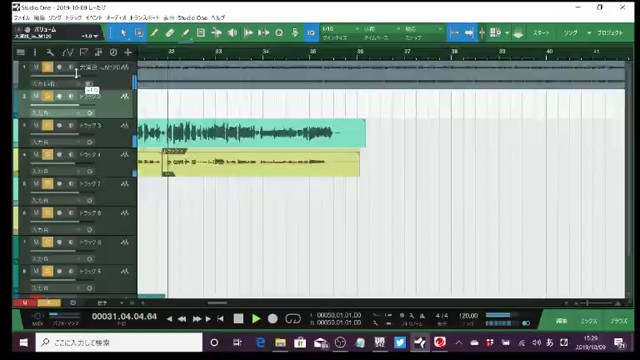The image size is (640, 360).
Task: Select the Listen speaker tool
Action: 232,33
